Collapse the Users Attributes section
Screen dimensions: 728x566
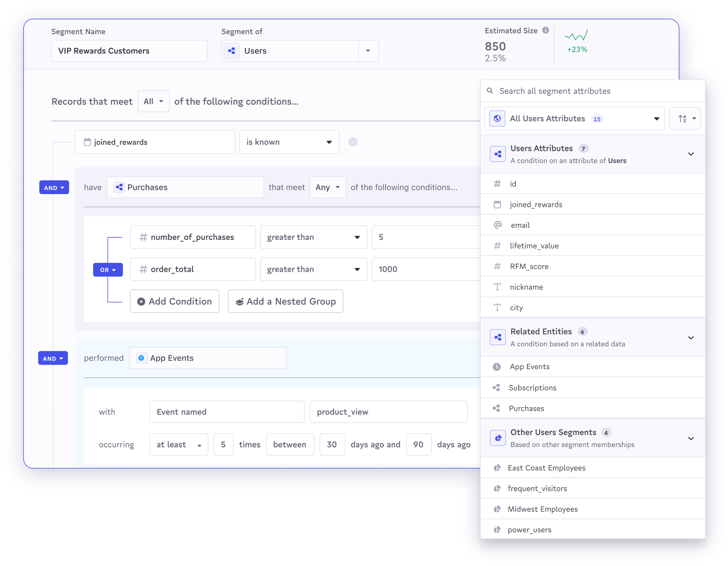(x=691, y=154)
